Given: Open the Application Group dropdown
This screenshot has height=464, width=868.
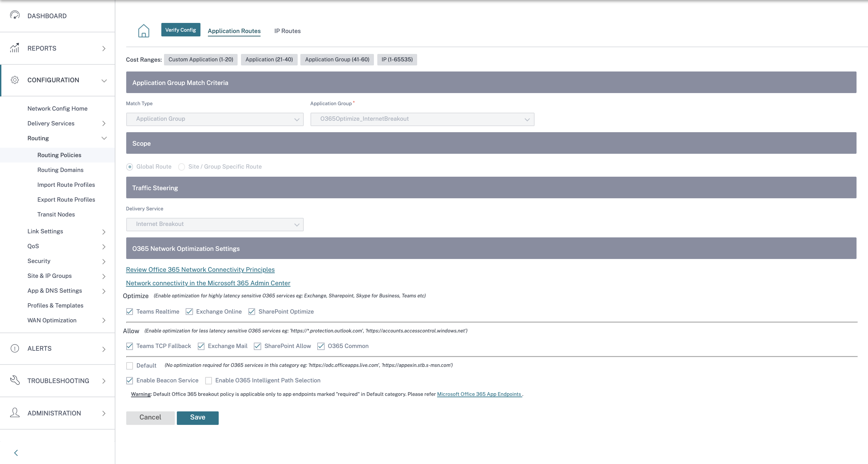Looking at the screenshot, I should coord(422,119).
